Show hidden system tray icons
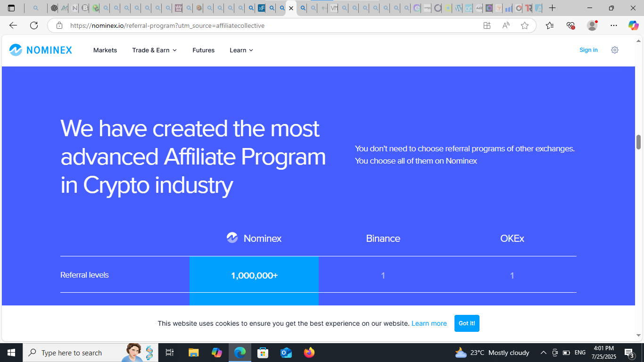This screenshot has height=362, width=644. coord(543,353)
